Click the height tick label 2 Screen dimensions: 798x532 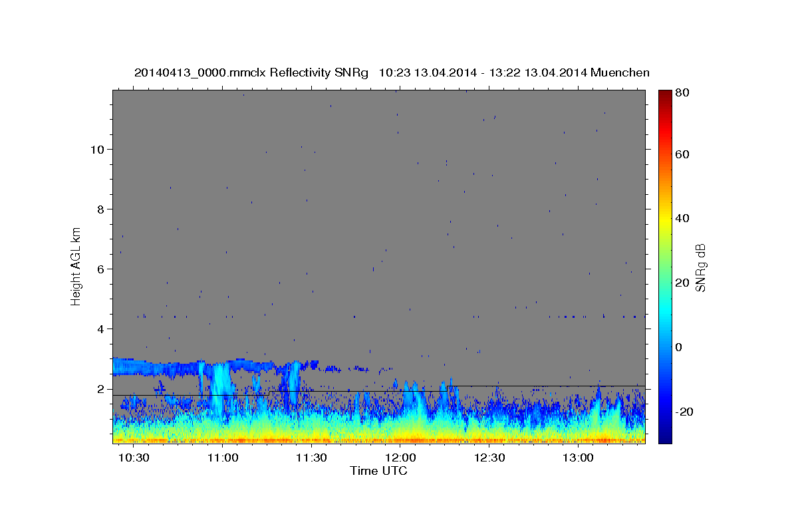click(101, 388)
